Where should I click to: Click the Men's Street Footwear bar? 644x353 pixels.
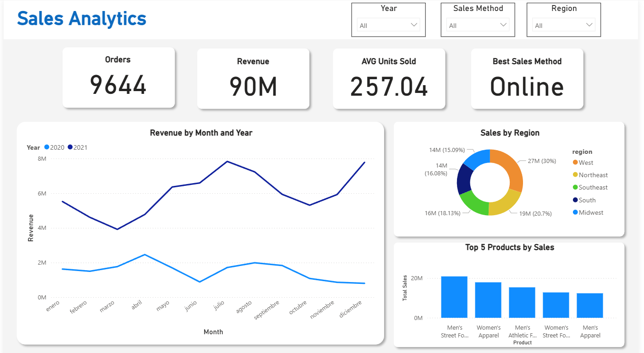point(454,297)
